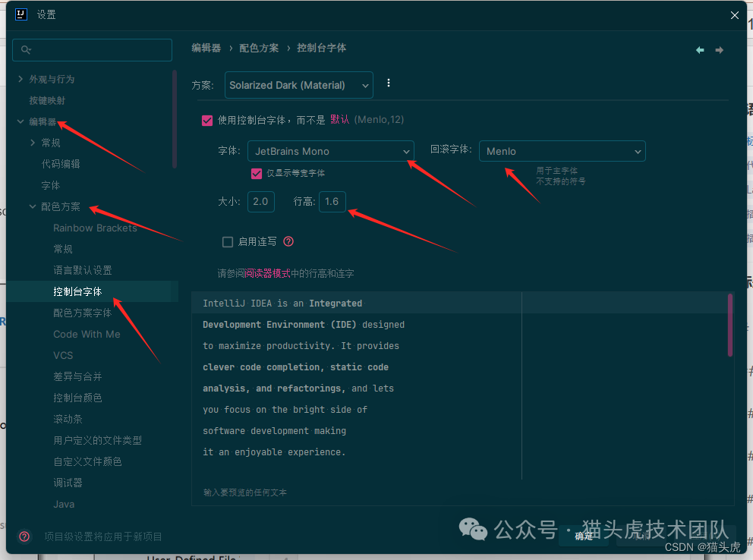
Task: Select 代码编辑 in settings tree
Action: [x=61, y=164]
